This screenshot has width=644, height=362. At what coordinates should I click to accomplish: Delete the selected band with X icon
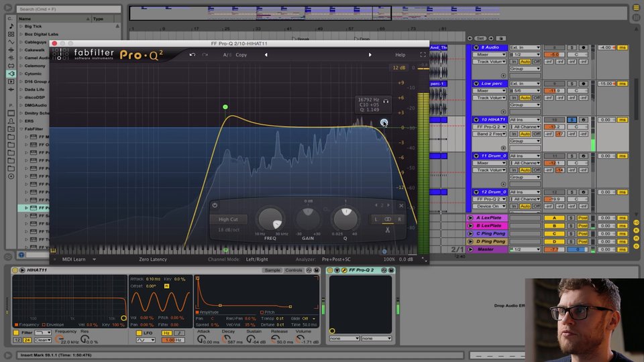(x=401, y=206)
